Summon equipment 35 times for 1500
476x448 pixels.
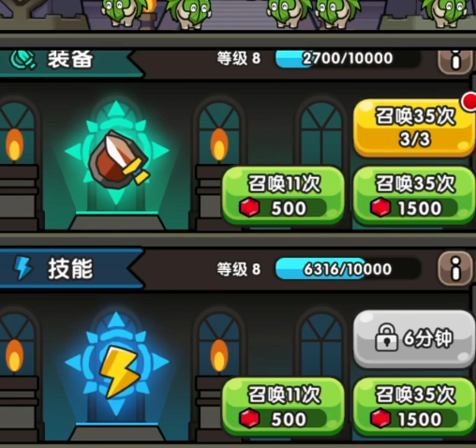[414, 195]
